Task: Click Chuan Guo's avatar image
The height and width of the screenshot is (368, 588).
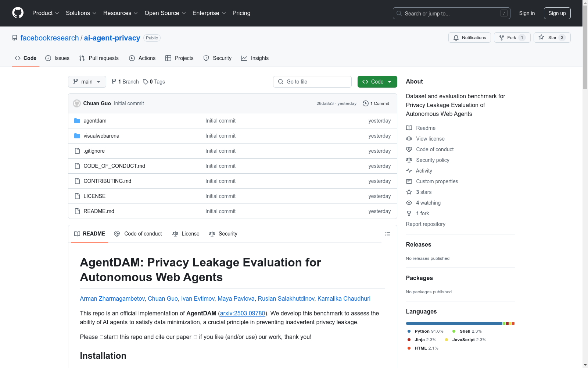Action: click(x=77, y=103)
